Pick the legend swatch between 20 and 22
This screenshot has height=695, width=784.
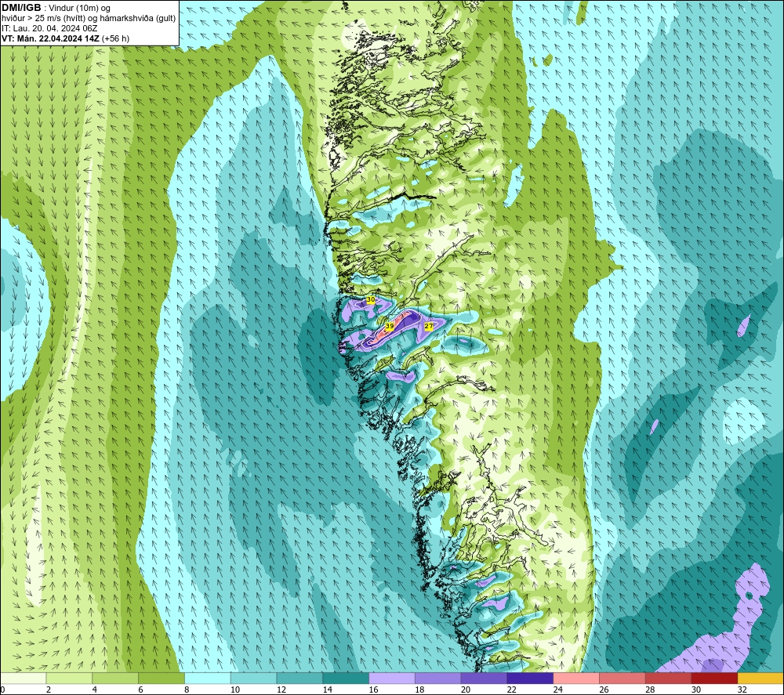(x=484, y=679)
